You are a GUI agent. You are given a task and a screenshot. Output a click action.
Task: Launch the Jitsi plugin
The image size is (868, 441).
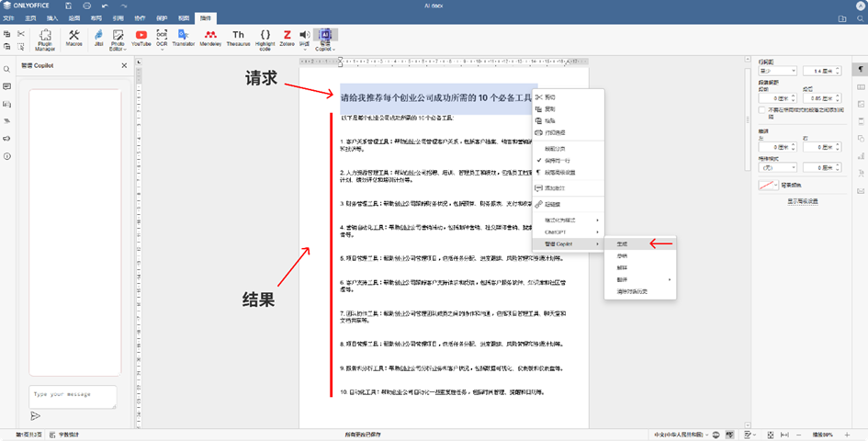tap(98, 38)
